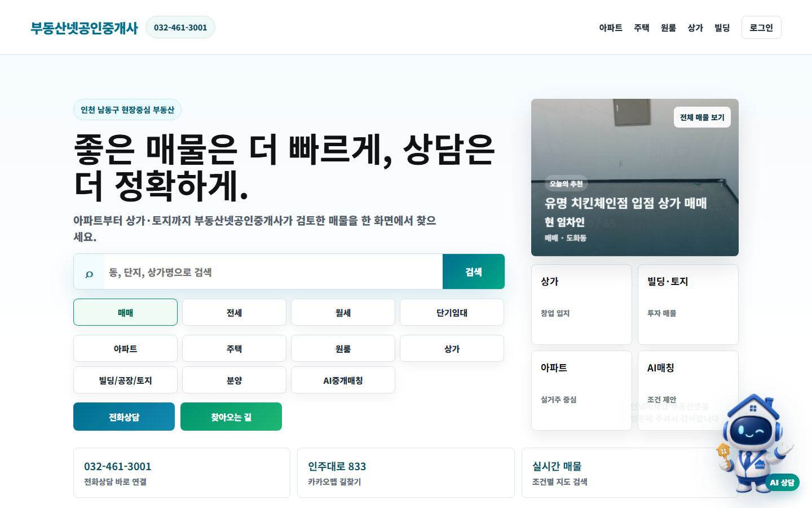Select the 전세 deal type option
812x508 pixels.
[234, 312]
